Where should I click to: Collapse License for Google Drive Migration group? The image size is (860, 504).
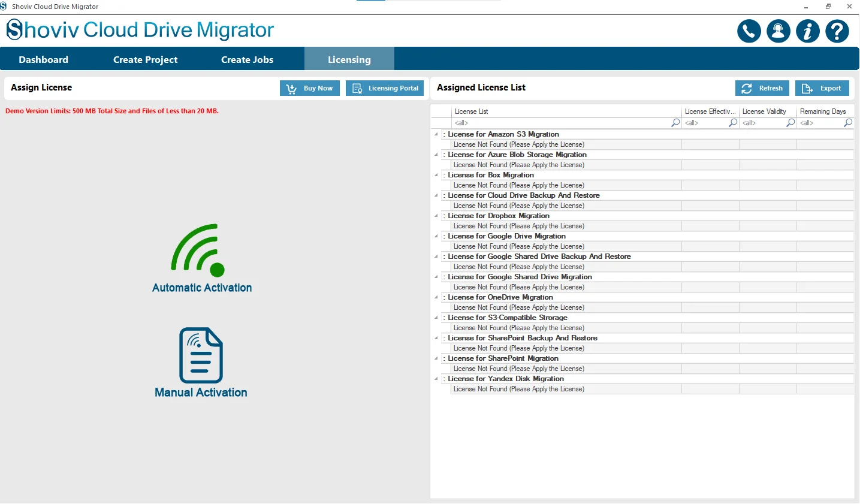(x=436, y=236)
